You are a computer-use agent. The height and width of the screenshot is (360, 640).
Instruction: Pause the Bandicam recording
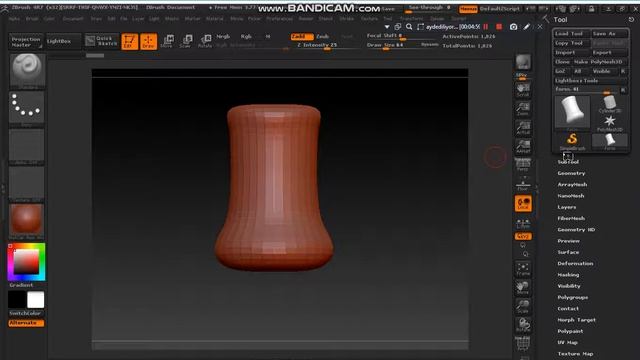[x=486, y=27]
